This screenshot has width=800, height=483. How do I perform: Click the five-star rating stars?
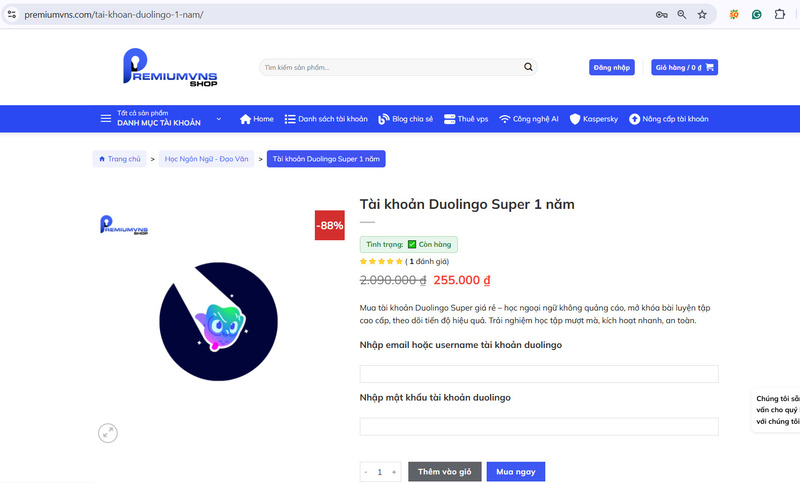point(381,261)
